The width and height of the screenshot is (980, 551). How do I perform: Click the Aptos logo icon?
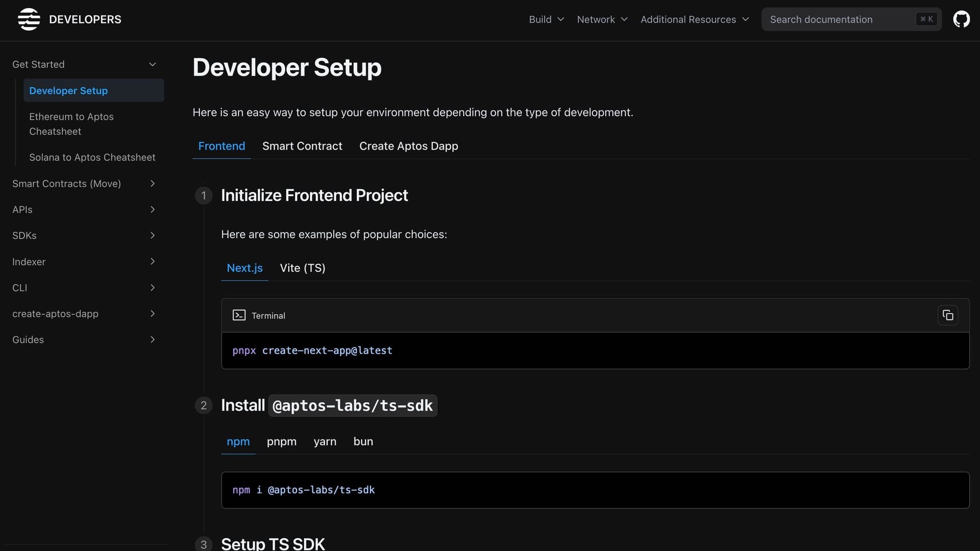[29, 19]
